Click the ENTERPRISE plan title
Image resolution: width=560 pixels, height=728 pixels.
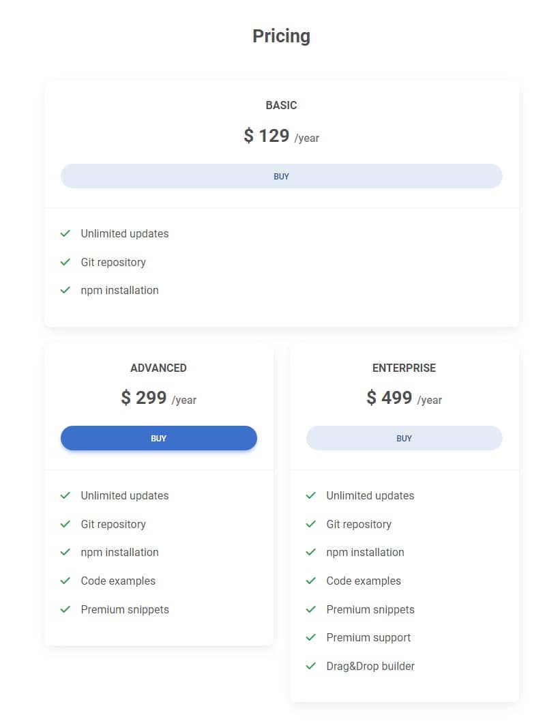[404, 368]
